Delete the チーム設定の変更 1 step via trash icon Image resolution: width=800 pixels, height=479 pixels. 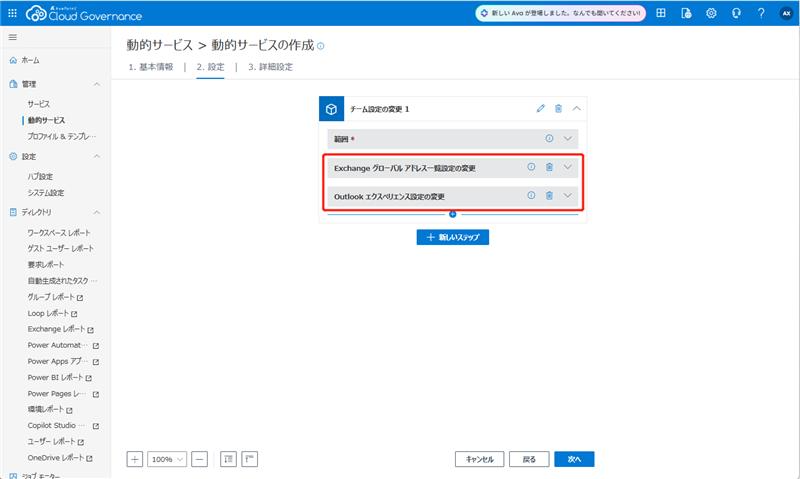click(558, 108)
